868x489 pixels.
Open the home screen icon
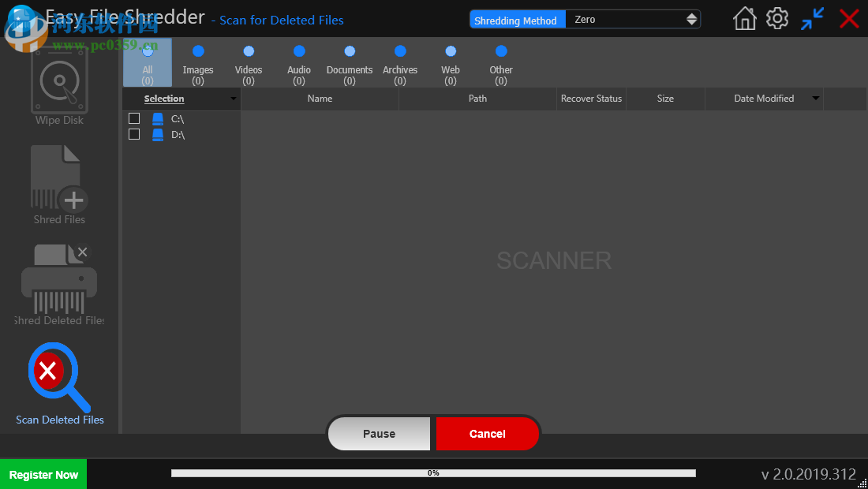[x=744, y=17]
